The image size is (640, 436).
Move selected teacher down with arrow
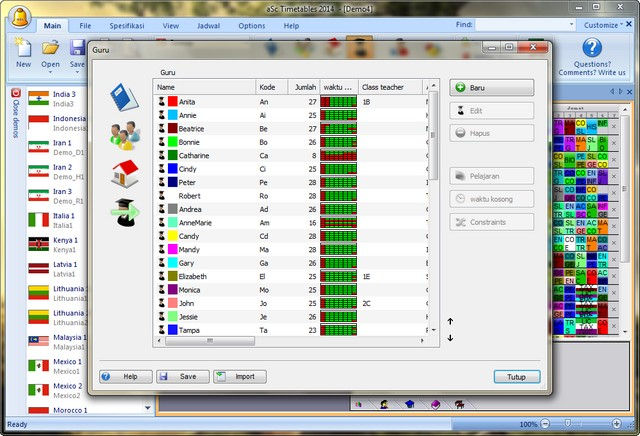450,338
